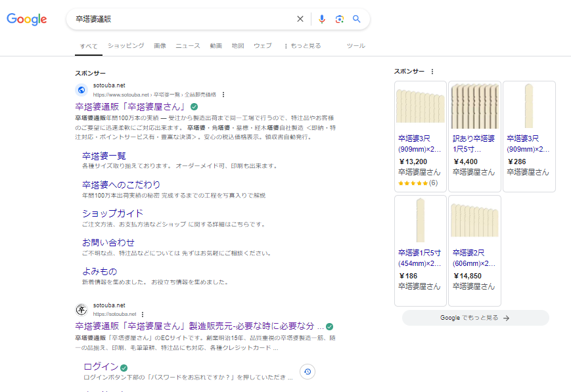The image size is (571, 392).
Task: Switch to the 動画 tab
Action: (x=216, y=46)
